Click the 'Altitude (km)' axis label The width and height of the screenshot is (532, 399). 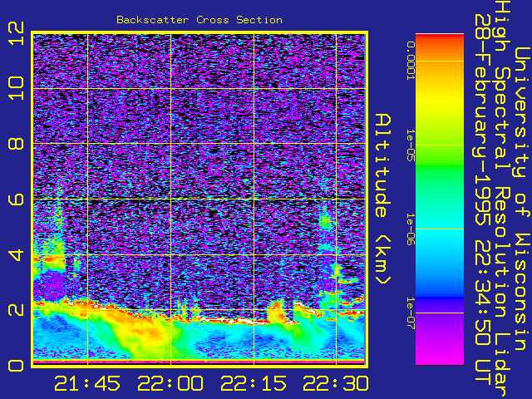coord(383,199)
